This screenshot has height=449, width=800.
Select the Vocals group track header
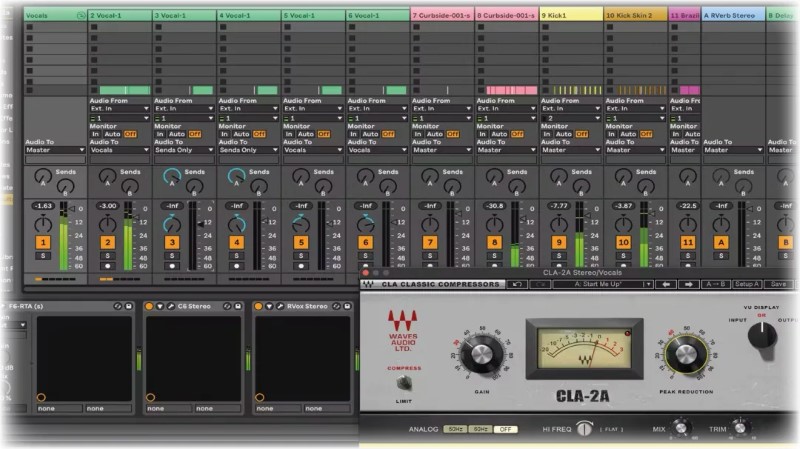pos(55,15)
